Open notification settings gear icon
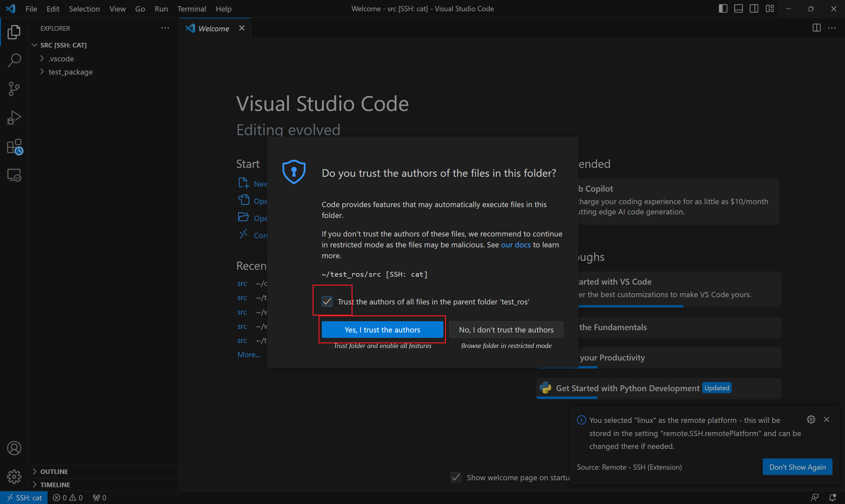 pyautogui.click(x=811, y=420)
